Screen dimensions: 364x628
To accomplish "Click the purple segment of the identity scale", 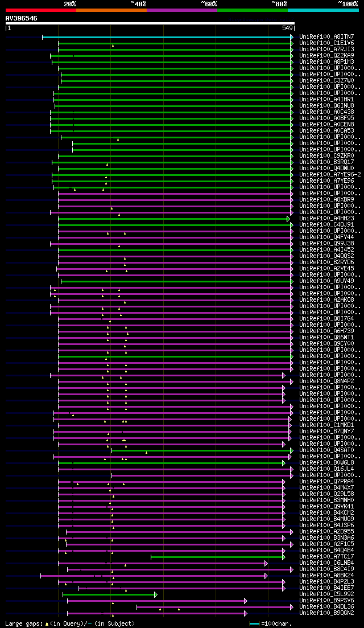I will pos(182,10).
